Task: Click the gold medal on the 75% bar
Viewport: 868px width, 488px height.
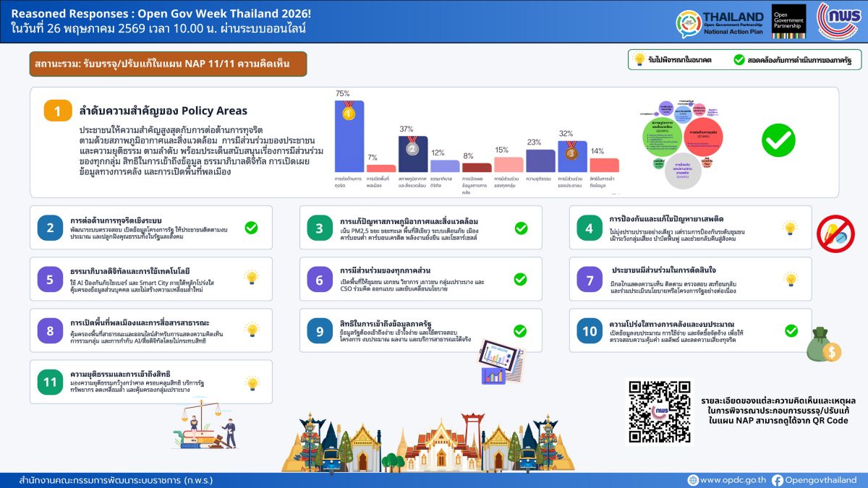Action: (x=348, y=114)
